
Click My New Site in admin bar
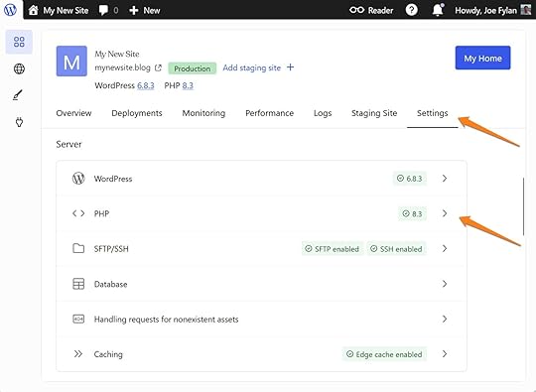pyautogui.click(x=66, y=11)
